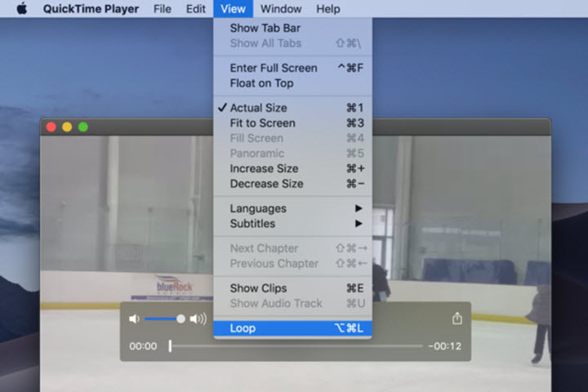Screen dimensions: 588x392
Task: Adjust the volume slider knob
Action: (180, 318)
